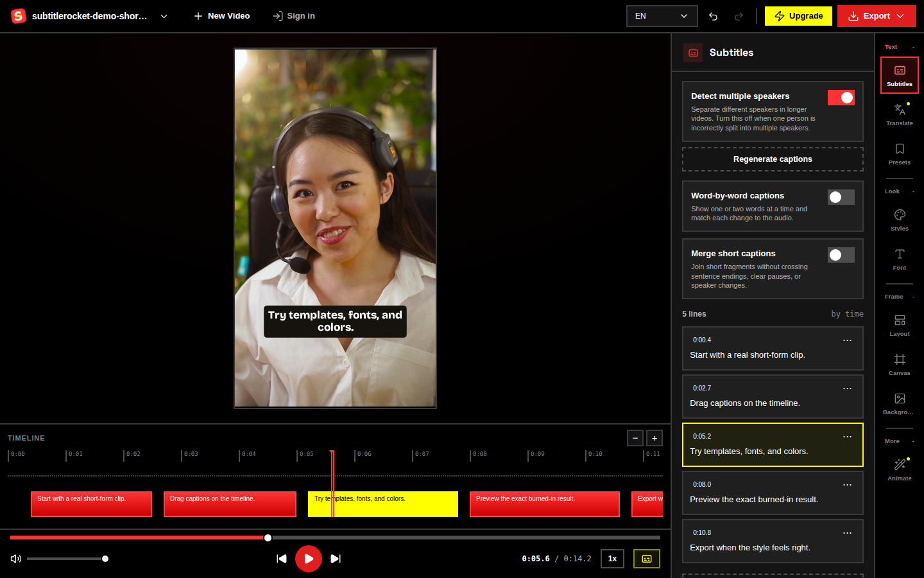Toggle the captions display button in player bar
The image size is (924, 578).
[647, 559]
